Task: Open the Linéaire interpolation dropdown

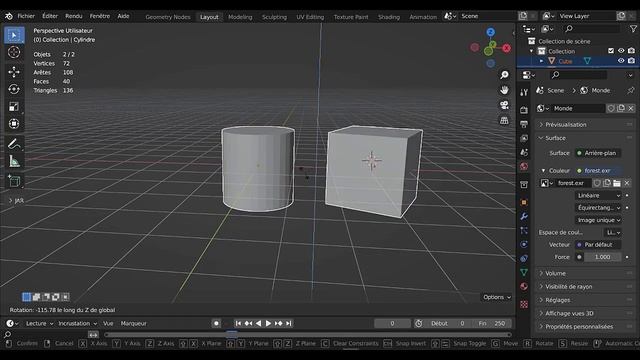Action: tap(598, 196)
